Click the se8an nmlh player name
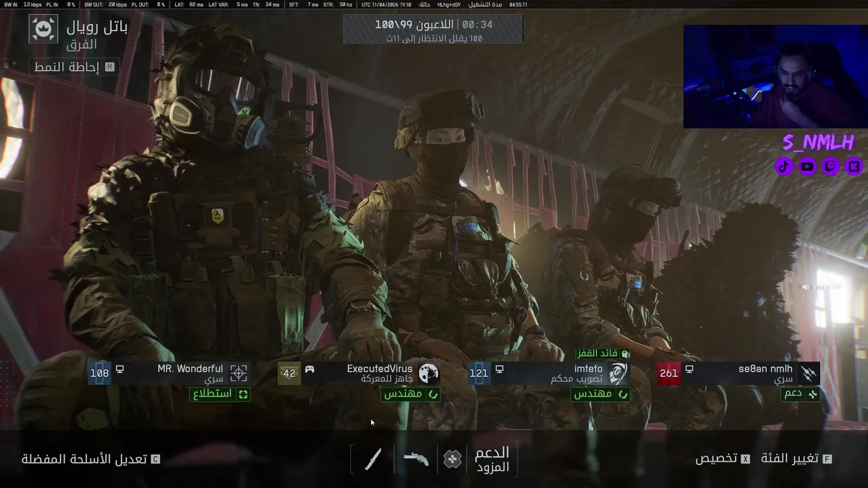The image size is (868, 488). (x=766, y=369)
